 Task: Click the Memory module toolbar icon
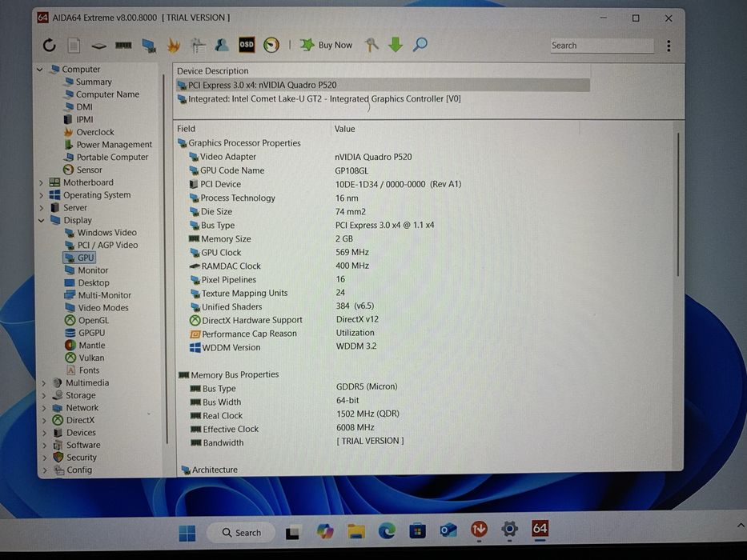coord(123,46)
